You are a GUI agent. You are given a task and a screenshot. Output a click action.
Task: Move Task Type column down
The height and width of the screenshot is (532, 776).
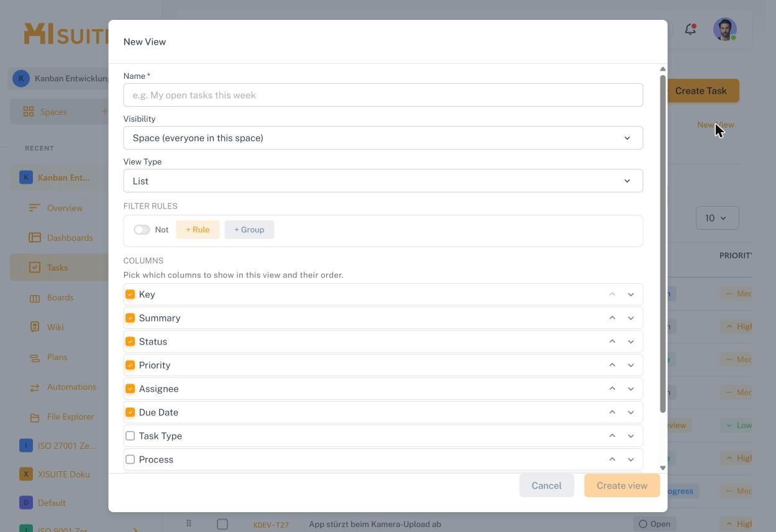pos(631,436)
